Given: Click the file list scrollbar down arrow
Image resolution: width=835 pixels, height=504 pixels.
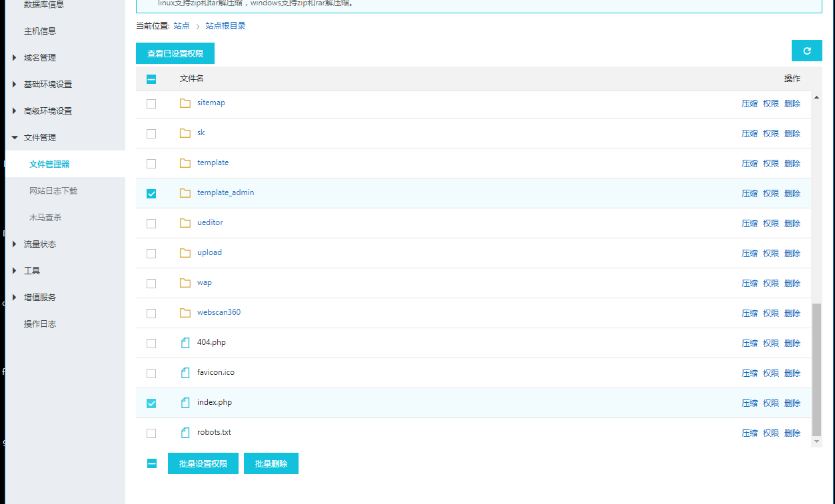Looking at the screenshot, I should pyautogui.click(x=816, y=441).
